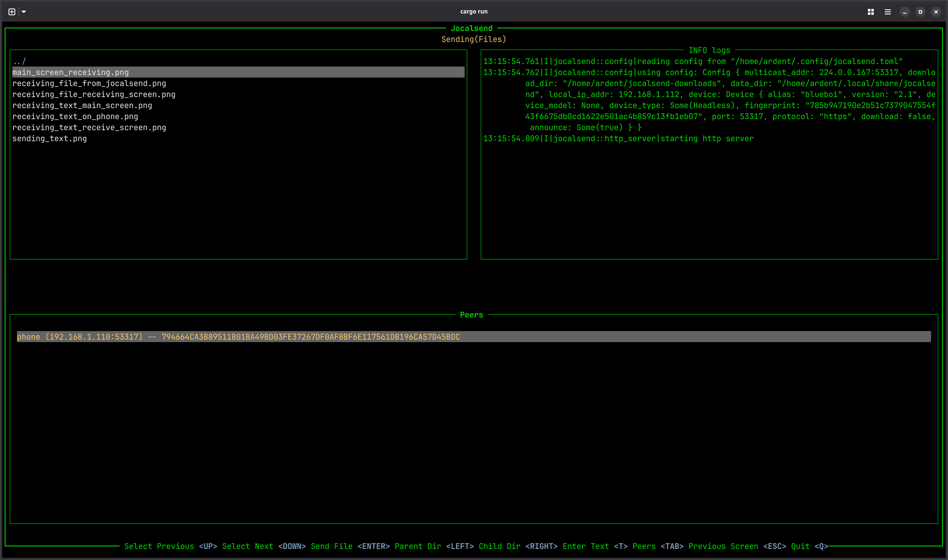Open the hamburger menu in title bar

click(x=888, y=12)
